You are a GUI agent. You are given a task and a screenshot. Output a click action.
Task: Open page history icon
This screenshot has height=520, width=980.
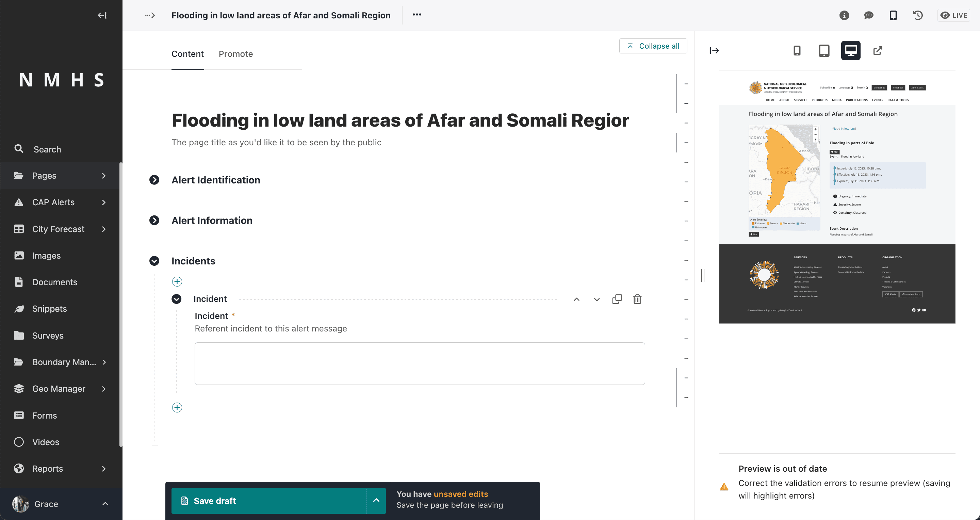918,15
